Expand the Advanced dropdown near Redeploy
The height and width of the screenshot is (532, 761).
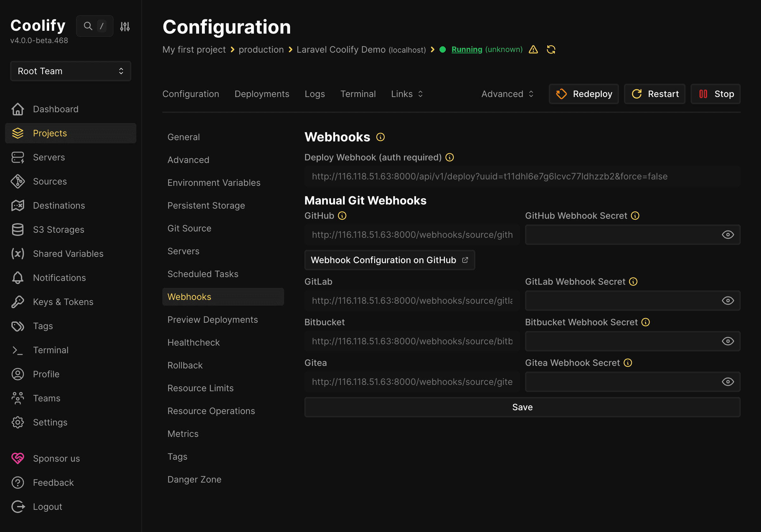point(507,94)
